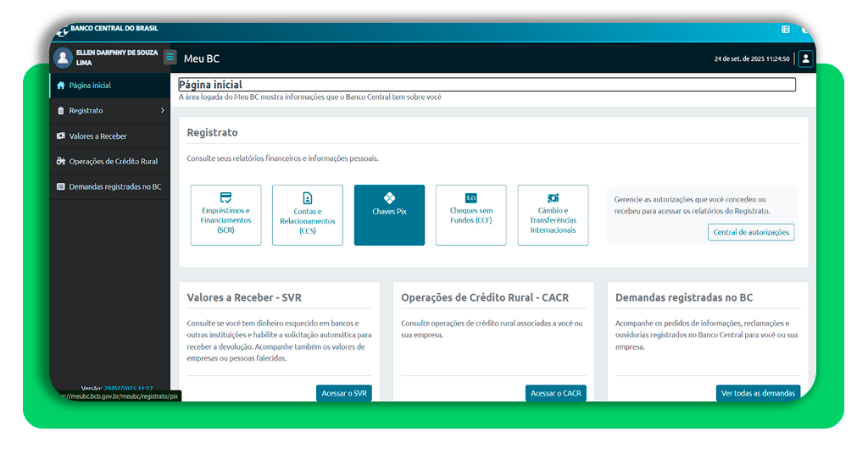Open Empréstimos e Financiamentos (SCR) card
This screenshot has width=868, height=454.
point(225,215)
